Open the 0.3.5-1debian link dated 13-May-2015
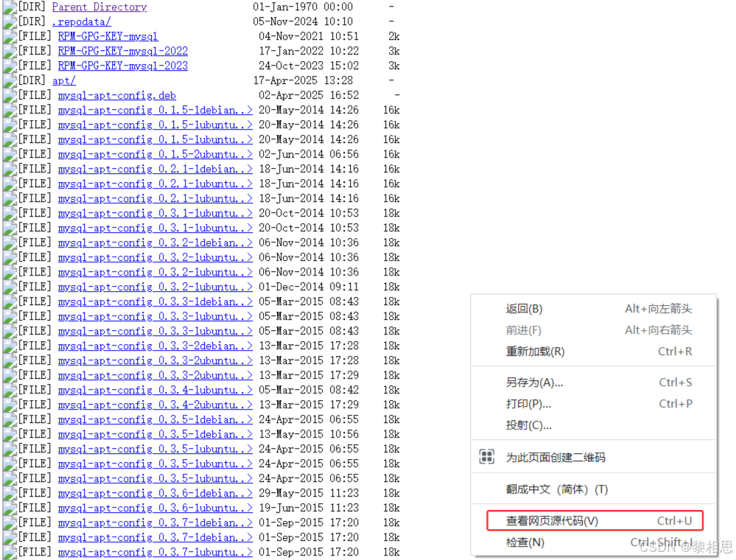 tap(155, 434)
